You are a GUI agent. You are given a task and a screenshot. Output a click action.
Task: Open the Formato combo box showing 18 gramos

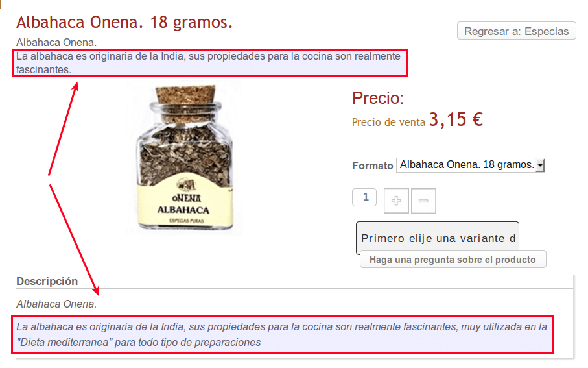click(x=470, y=165)
